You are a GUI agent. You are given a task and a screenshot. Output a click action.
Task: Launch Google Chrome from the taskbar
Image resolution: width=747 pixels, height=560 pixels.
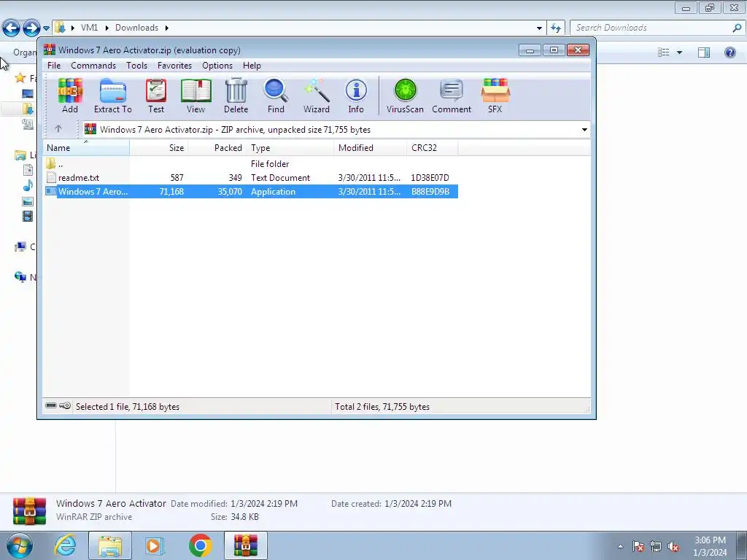(200, 545)
